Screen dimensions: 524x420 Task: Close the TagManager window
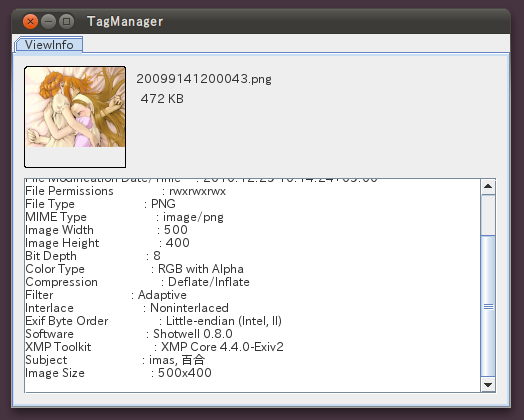pyautogui.click(x=30, y=22)
